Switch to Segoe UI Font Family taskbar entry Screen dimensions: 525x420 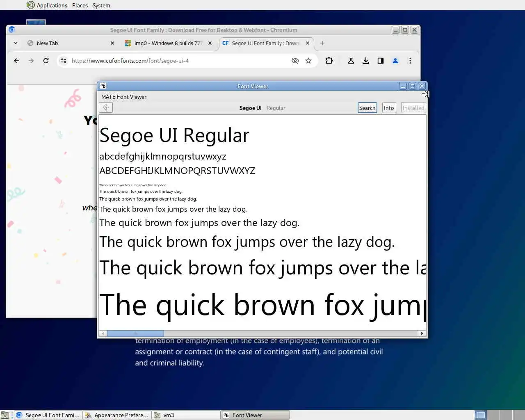point(48,415)
